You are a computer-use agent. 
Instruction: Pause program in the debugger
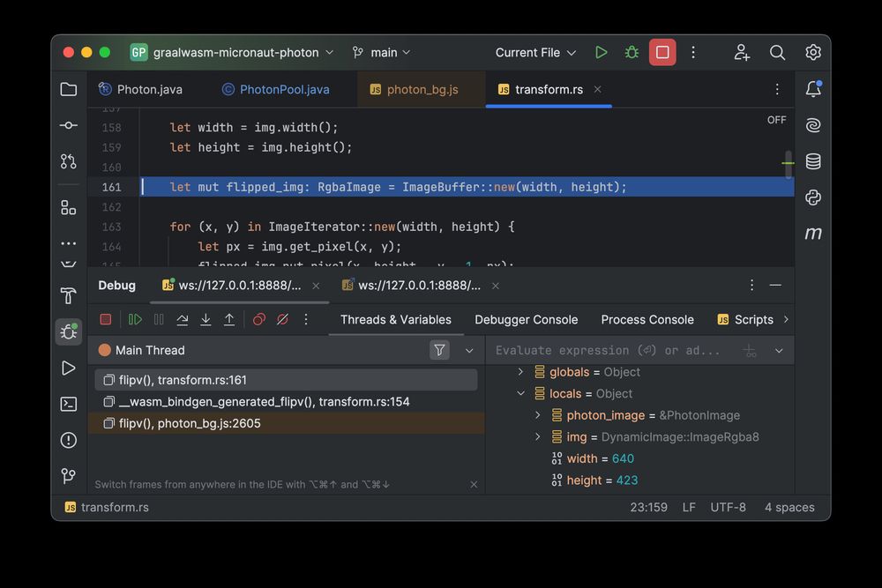pos(159,319)
